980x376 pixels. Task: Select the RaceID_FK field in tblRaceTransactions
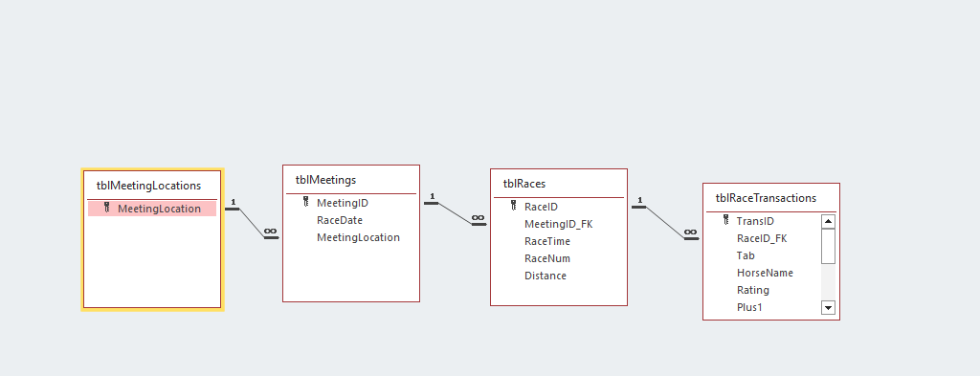(762, 238)
